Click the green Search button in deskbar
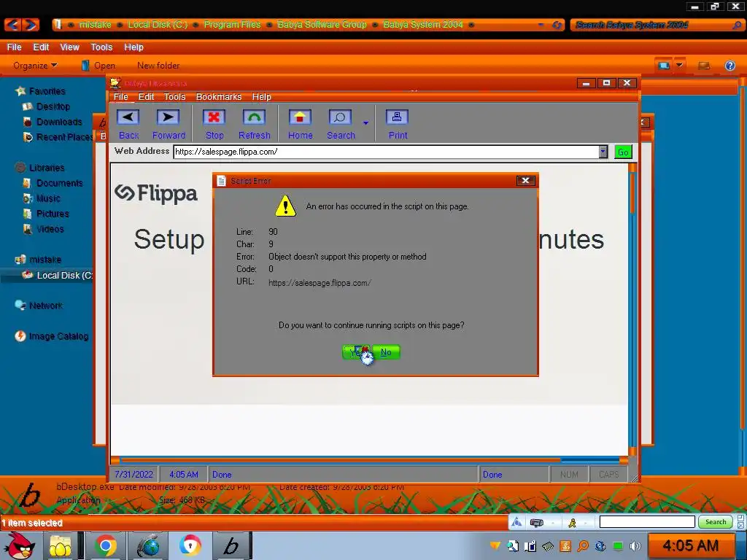Viewport: 747px width, 560px height. click(715, 522)
